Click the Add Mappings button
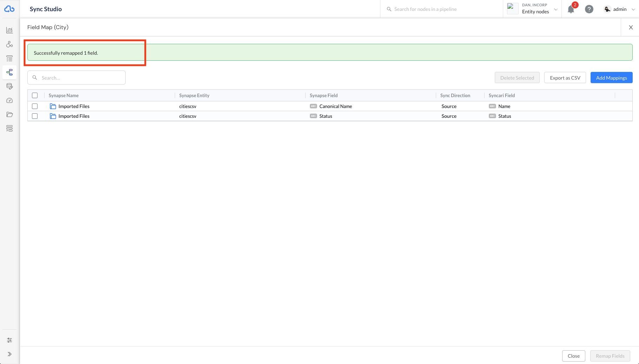Image resolution: width=639 pixels, height=364 pixels. tap(611, 78)
